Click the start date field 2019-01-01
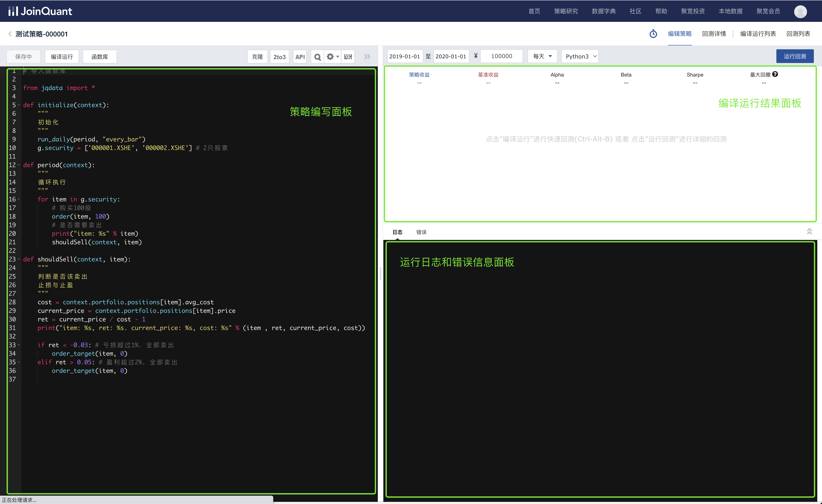 click(404, 56)
